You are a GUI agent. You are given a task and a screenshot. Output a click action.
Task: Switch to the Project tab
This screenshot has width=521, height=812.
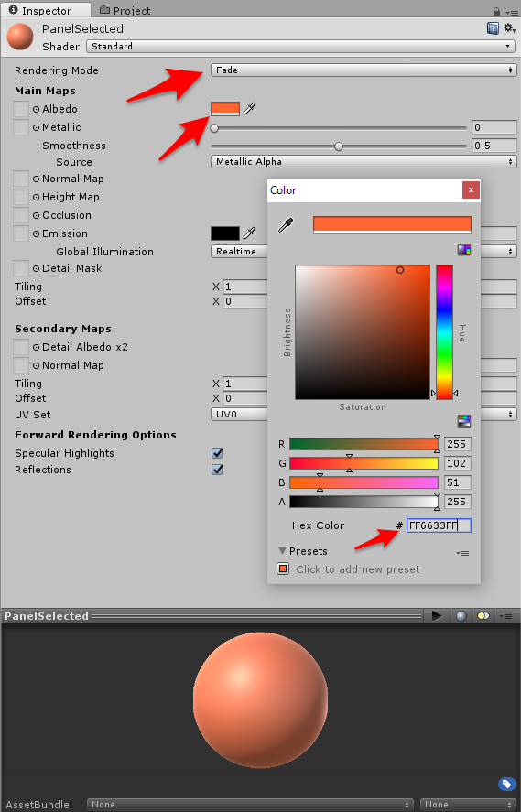125,10
